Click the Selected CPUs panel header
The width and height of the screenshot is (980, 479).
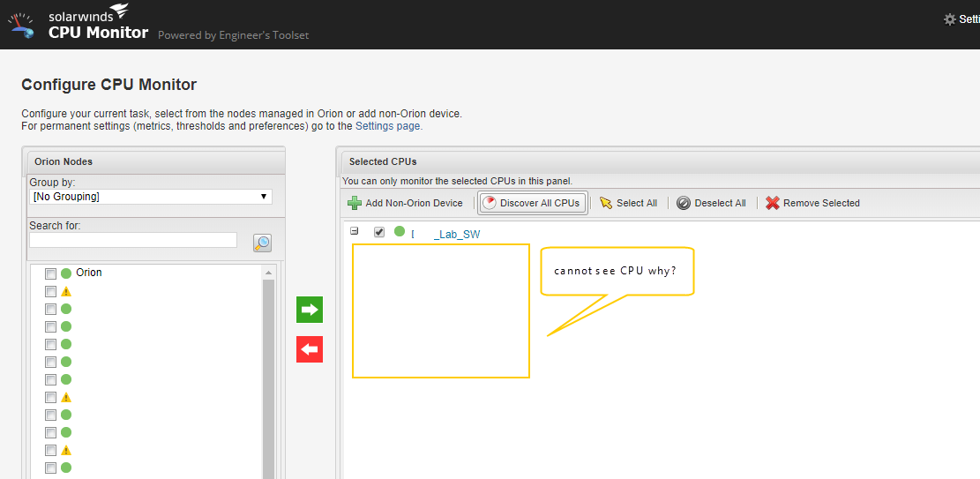click(x=661, y=161)
